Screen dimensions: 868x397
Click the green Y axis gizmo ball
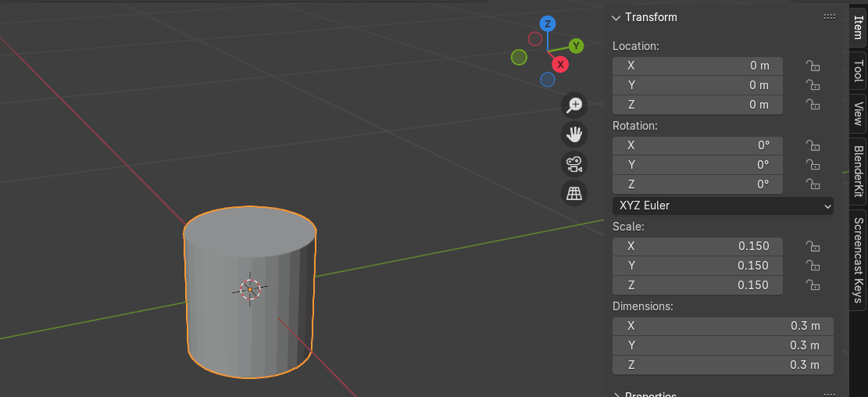coord(576,46)
